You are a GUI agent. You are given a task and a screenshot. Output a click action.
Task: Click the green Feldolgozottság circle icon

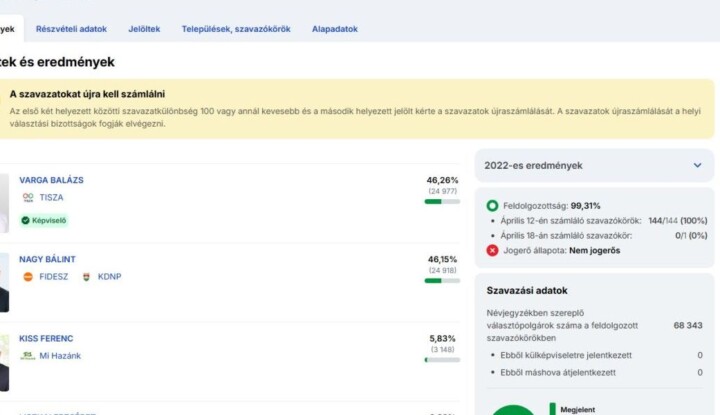(492, 206)
